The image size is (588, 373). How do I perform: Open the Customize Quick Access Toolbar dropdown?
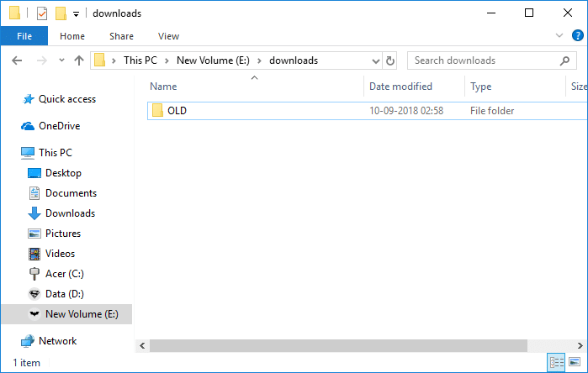(x=76, y=14)
